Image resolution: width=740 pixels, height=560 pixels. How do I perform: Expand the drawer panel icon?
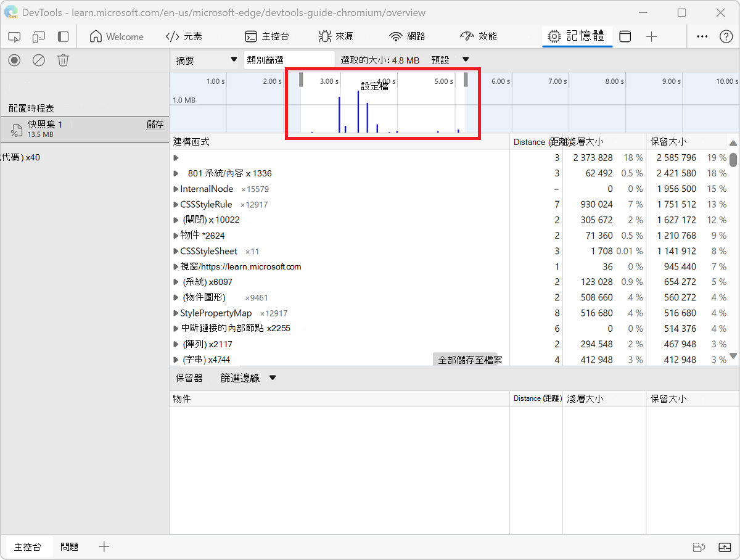(725, 547)
